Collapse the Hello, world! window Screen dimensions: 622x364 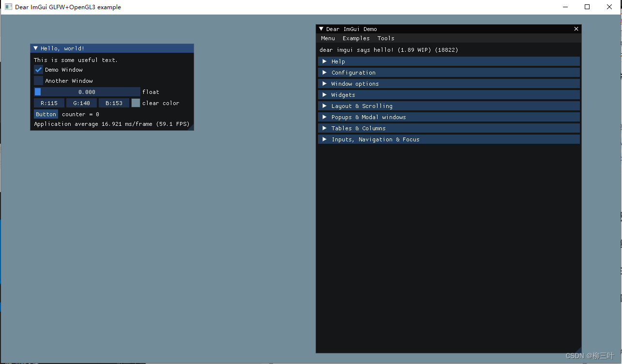click(35, 48)
